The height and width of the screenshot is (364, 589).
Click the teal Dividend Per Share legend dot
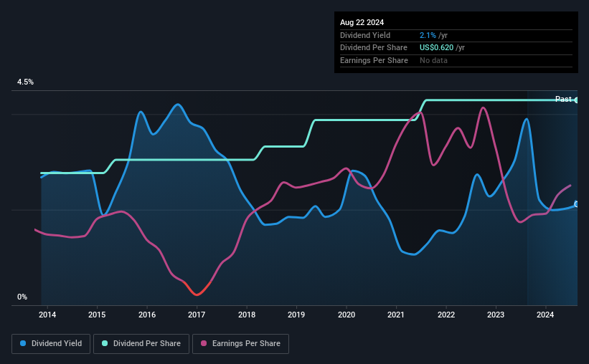105,343
